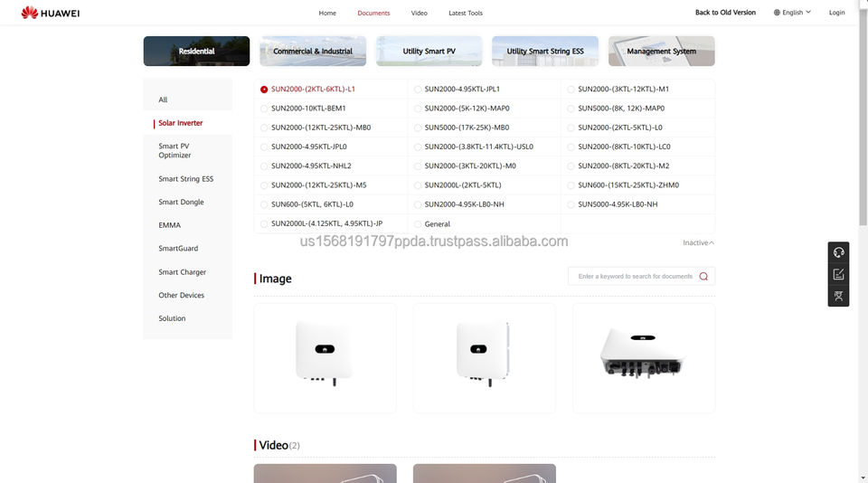Image resolution: width=868 pixels, height=483 pixels.
Task: Select SUN2000L-(4.125KTL, 4.95KTL)-JP radio option
Action: (x=264, y=223)
